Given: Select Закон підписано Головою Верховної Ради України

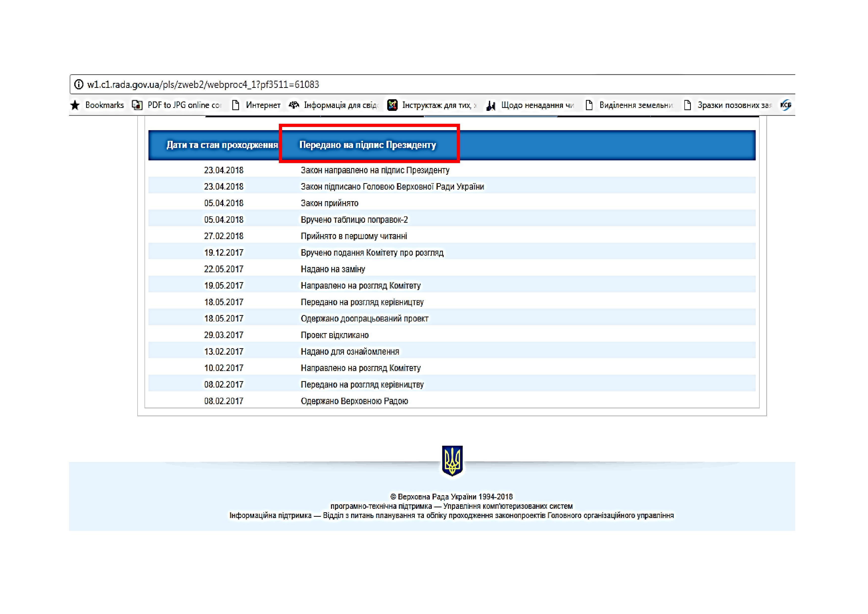Looking at the screenshot, I should (x=392, y=186).
